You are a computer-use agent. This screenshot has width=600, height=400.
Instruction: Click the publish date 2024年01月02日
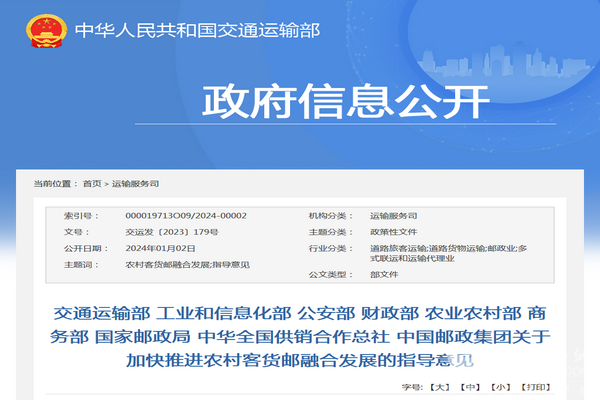click(x=160, y=247)
